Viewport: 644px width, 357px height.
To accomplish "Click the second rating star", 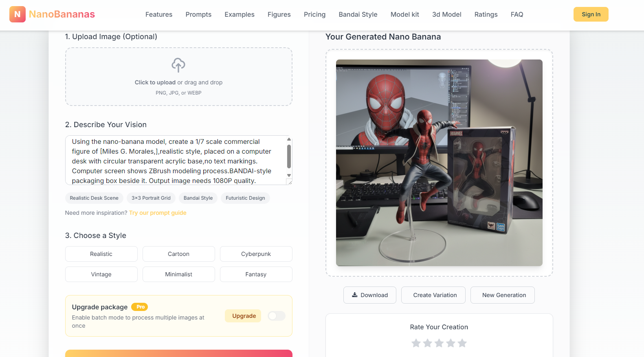I will pos(427,343).
